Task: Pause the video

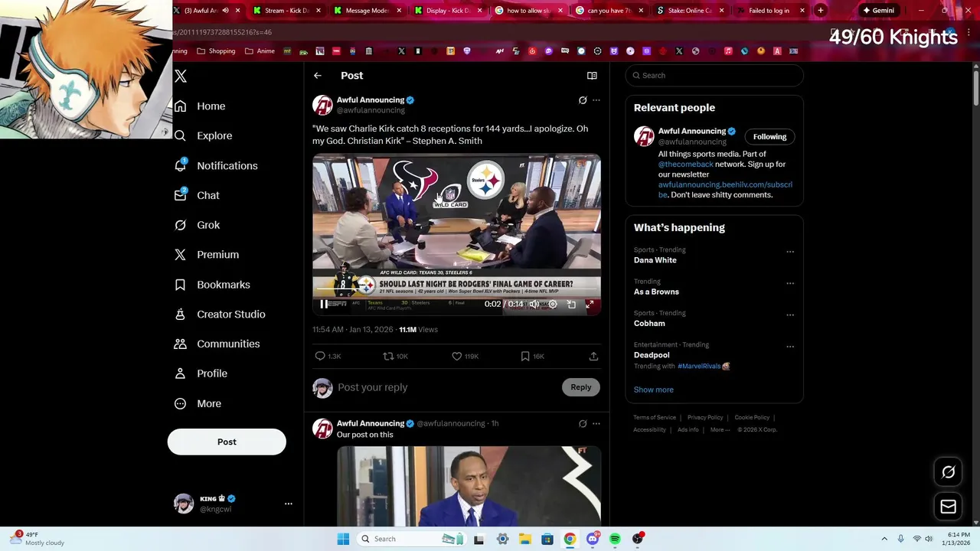Action: click(324, 304)
